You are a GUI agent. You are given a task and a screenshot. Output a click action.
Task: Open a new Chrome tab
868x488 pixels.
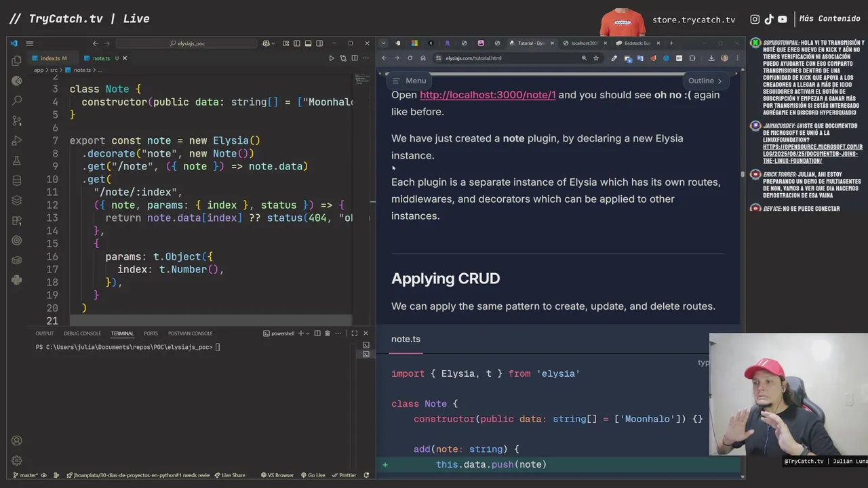[x=671, y=43]
